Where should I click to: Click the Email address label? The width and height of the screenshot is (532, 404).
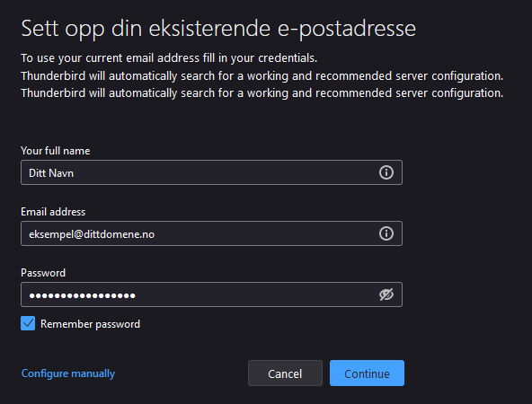pyautogui.click(x=53, y=212)
